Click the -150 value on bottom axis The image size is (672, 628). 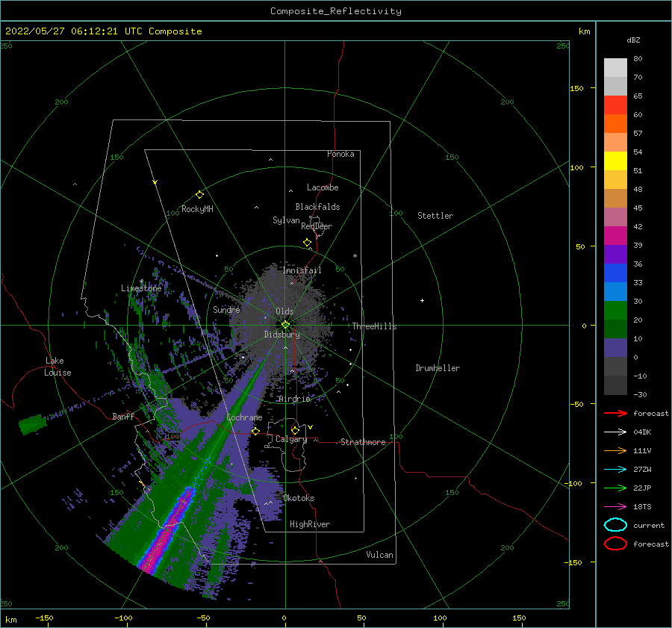44,618
